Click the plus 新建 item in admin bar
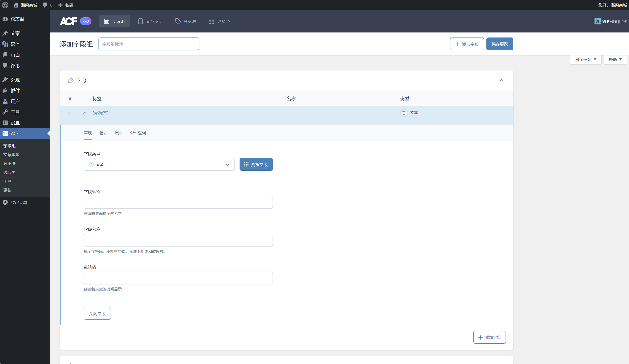 click(66, 5)
